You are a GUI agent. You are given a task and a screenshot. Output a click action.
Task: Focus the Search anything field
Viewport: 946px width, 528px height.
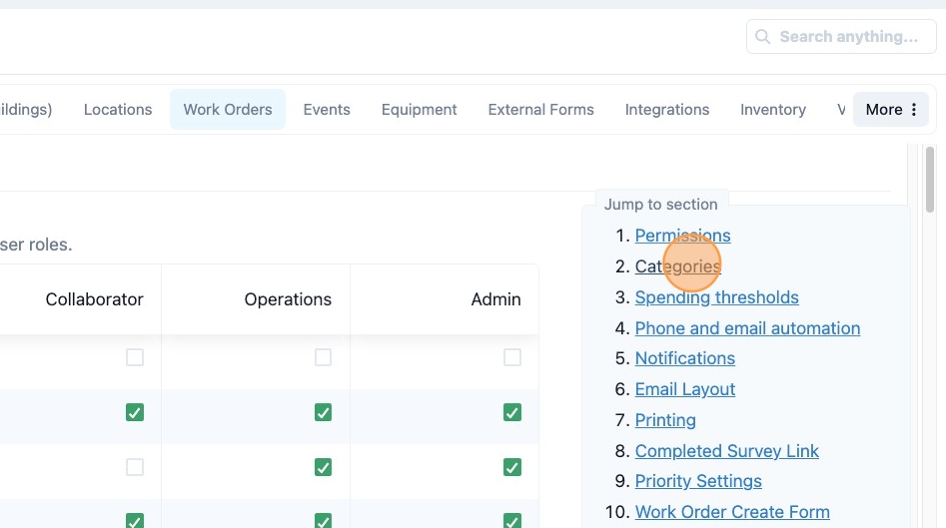click(841, 37)
